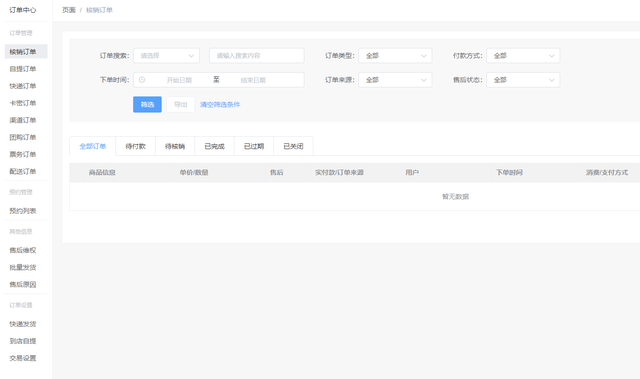Click the 核销订单 breadcrumb item
This screenshot has width=640, height=379.
(x=99, y=10)
